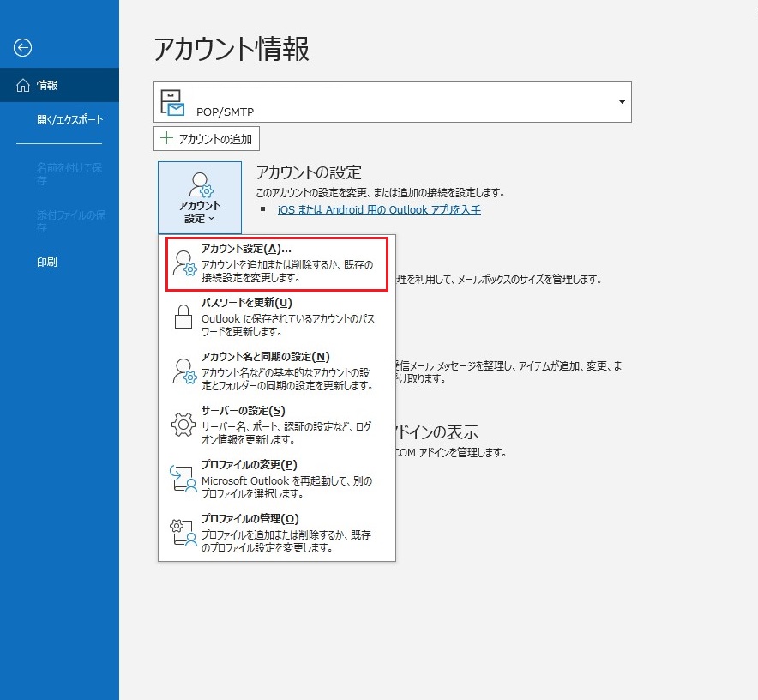Open the POP/SMTP account selector dropdown arrow
The height and width of the screenshot is (700, 758).
coord(622,103)
